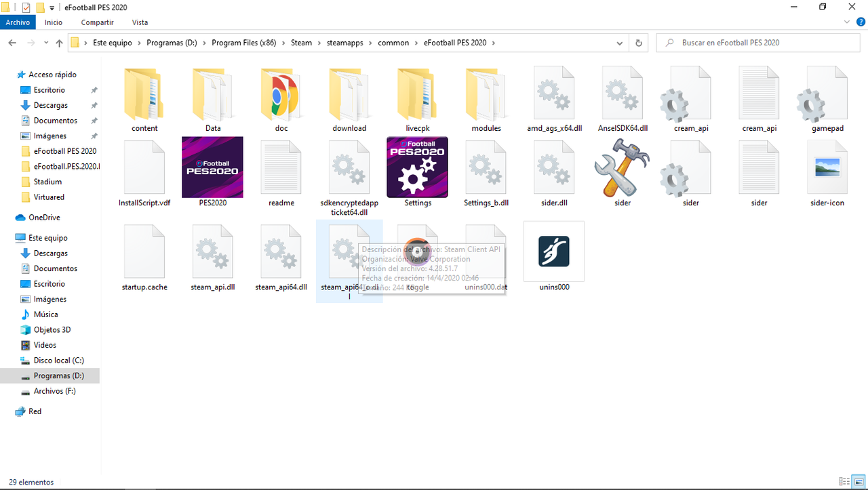868x490 pixels.
Task: Click the Buscar en eFootball PES 2020 search box
Action: (759, 43)
